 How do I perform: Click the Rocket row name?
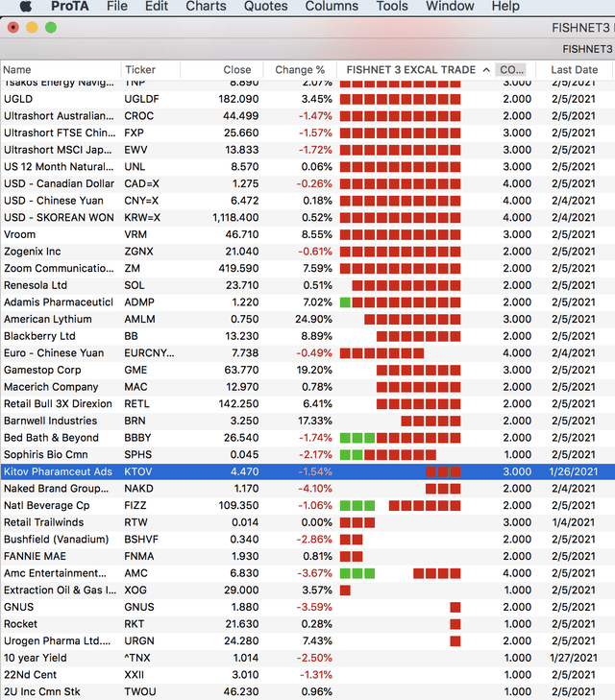tap(20, 624)
